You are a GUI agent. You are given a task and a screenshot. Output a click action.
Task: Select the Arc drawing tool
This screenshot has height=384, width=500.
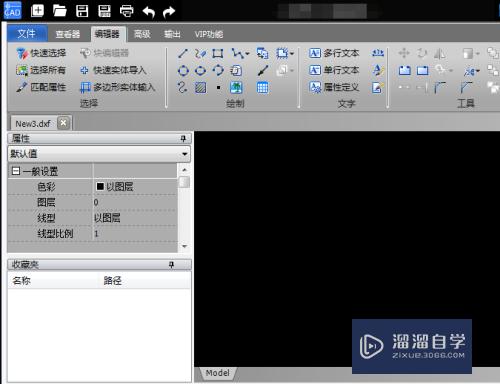click(x=218, y=70)
